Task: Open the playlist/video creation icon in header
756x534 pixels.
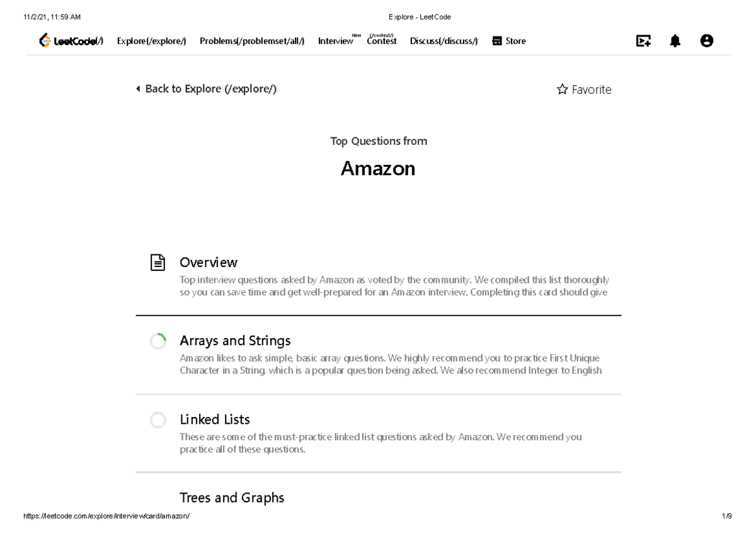Action: coord(643,41)
